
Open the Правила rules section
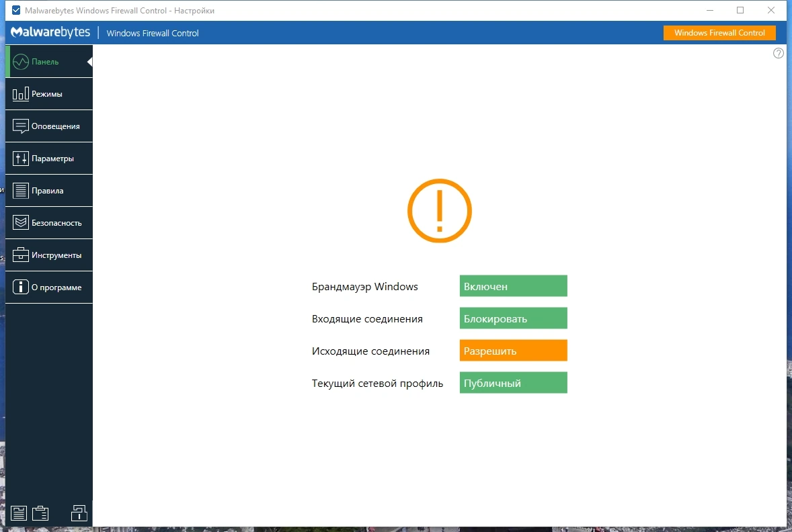pyautogui.click(x=49, y=191)
